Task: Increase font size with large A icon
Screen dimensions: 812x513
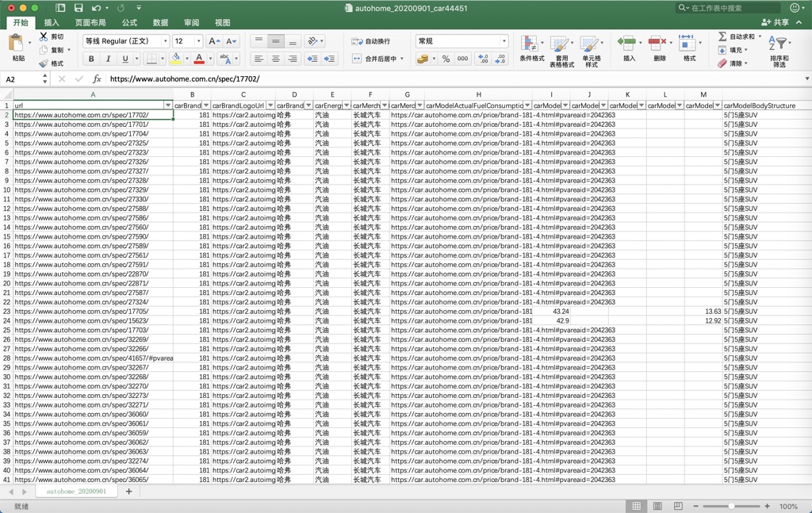Action: (x=214, y=41)
